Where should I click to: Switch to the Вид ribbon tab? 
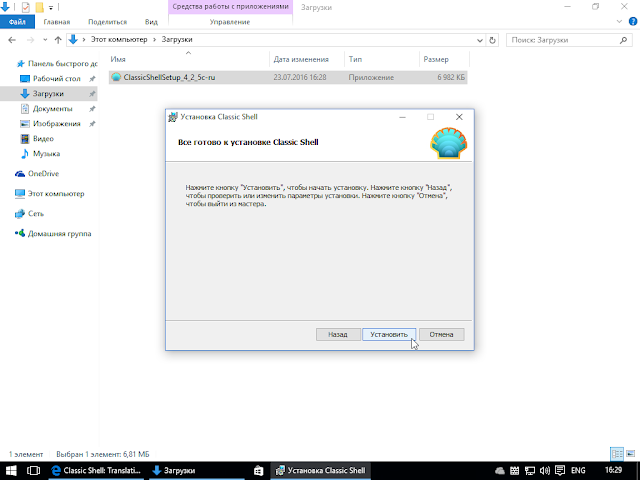point(151,22)
